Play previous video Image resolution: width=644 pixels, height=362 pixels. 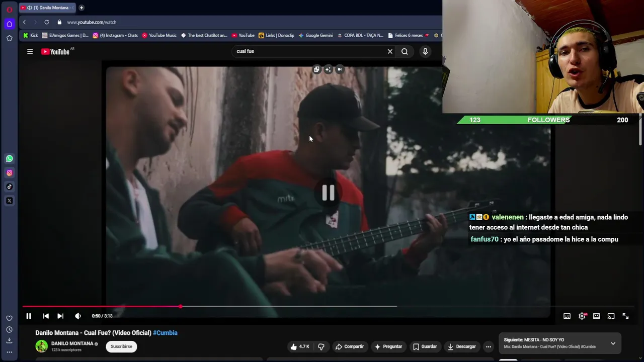click(x=46, y=316)
